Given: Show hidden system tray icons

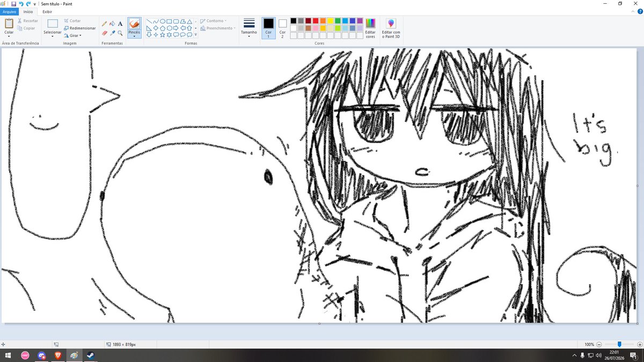Looking at the screenshot, I should point(575,356).
